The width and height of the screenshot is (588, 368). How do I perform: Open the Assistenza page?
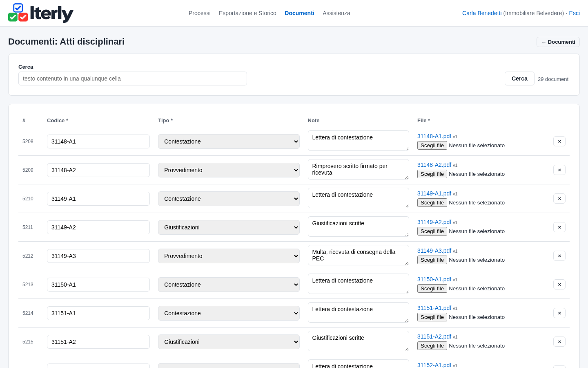[x=336, y=13]
